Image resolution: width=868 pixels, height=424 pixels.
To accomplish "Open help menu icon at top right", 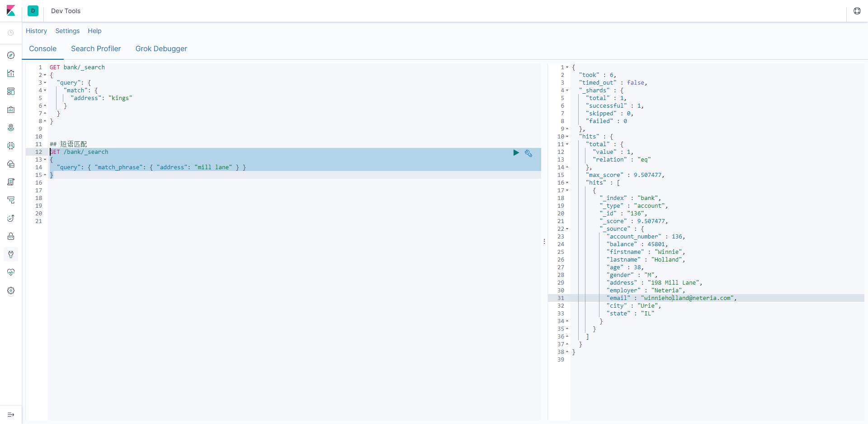I will click(x=857, y=11).
